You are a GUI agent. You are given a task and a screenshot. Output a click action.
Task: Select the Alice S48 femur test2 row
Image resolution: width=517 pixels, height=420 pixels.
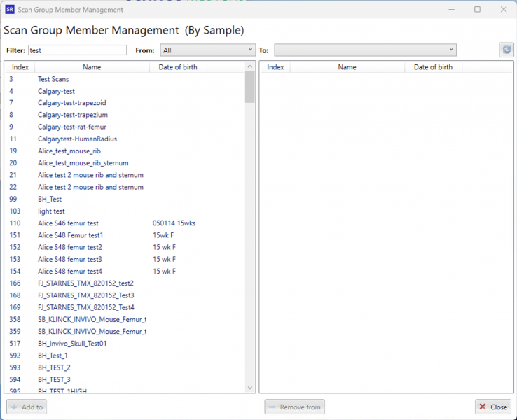coord(125,247)
